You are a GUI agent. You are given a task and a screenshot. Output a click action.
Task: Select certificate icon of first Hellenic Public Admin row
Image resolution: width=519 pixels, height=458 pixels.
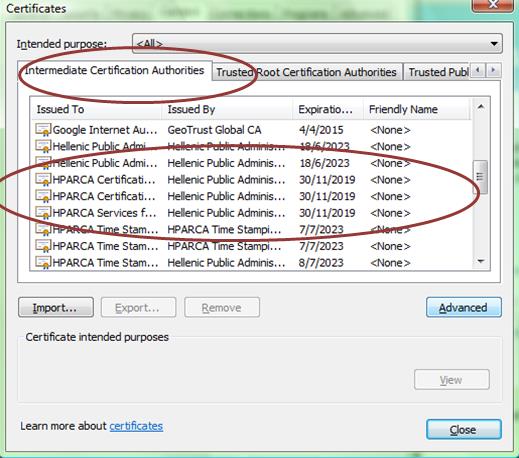click(x=43, y=146)
